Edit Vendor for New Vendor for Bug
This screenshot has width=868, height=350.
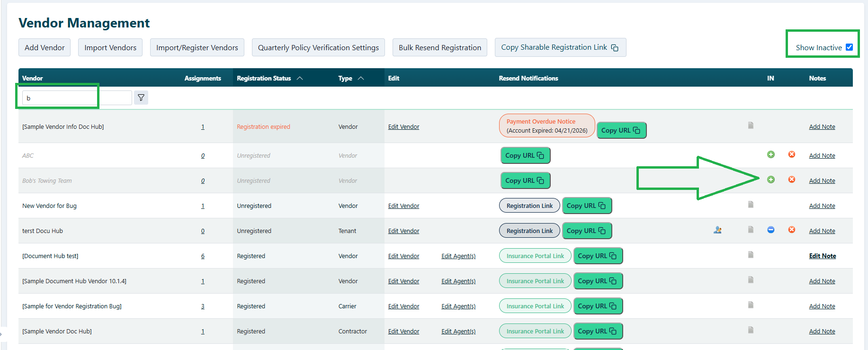[x=403, y=206]
